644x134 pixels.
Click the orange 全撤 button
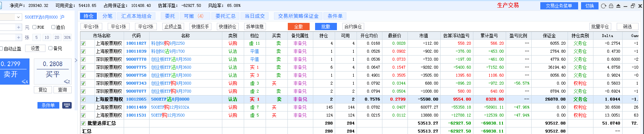click(298, 27)
